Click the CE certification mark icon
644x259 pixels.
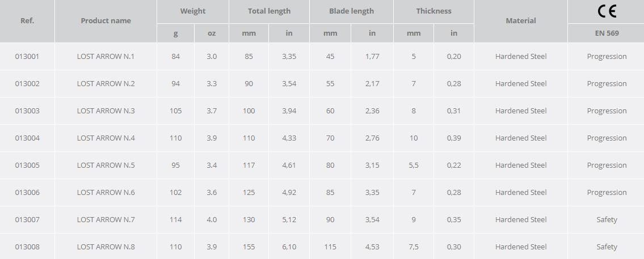(x=607, y=11)
